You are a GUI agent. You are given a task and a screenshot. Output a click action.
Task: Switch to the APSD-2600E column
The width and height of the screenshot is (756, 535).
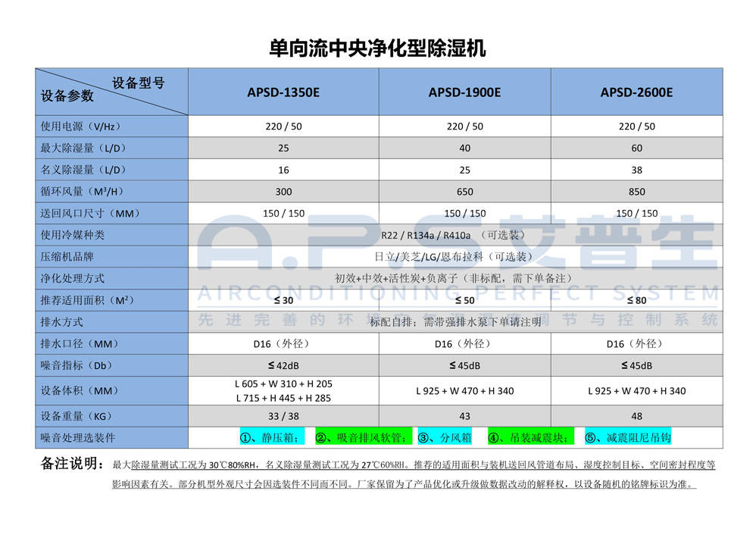point(637,91)
